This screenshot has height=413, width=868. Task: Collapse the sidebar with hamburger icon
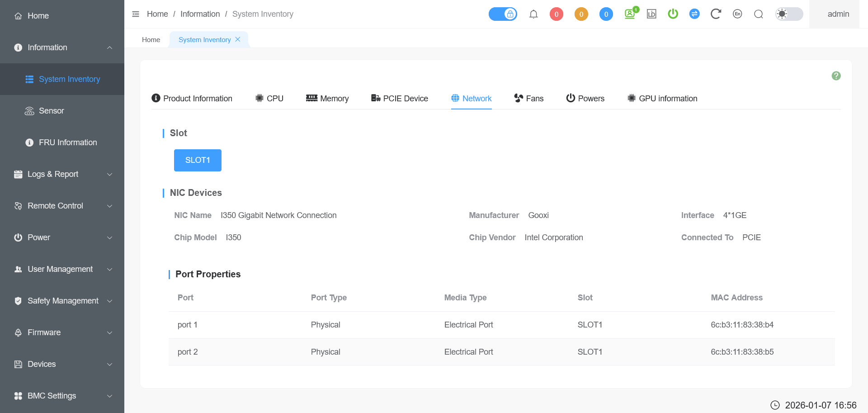[136, 14]
